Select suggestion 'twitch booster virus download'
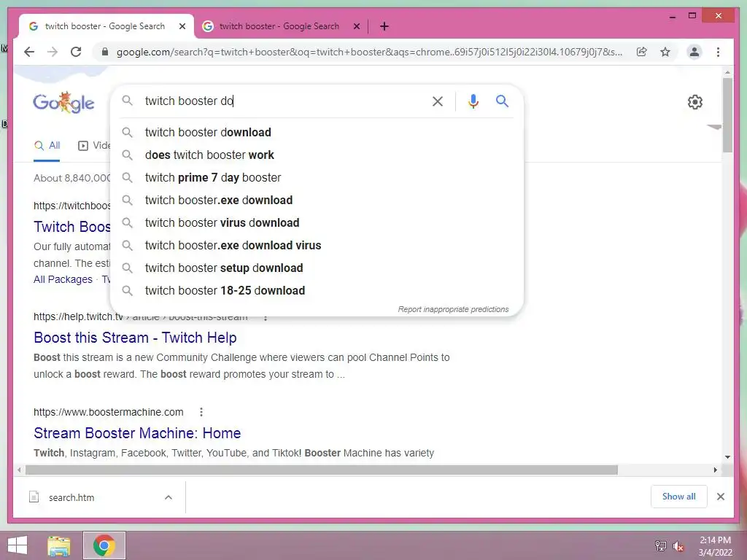Image resolution: width=747 pixels, height=560 pixels. (x=317, y=223)
